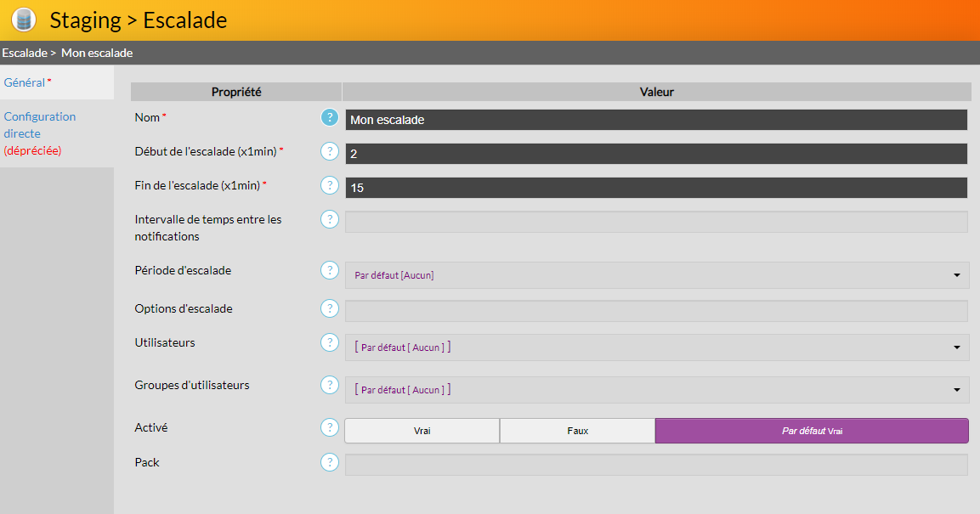Click the help icon next to Nom

(x=330, y=117)
